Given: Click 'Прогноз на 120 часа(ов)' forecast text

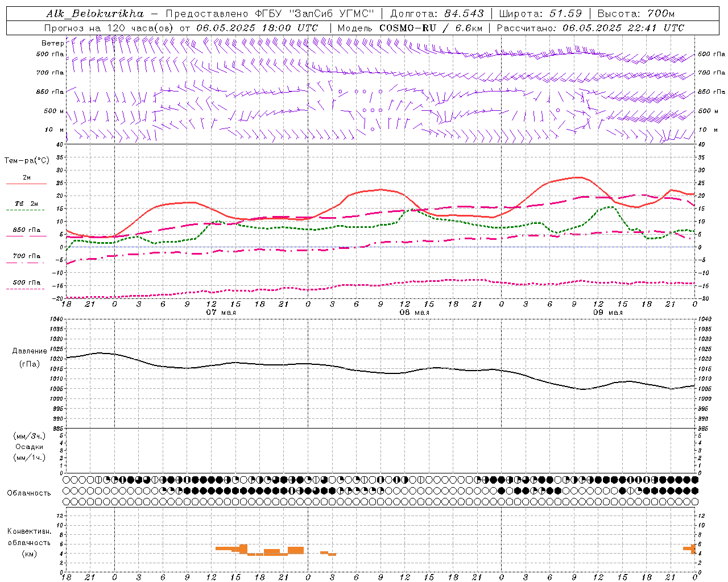Looking at the screenshot, I should pyautogui.click(x=110, y=28).
